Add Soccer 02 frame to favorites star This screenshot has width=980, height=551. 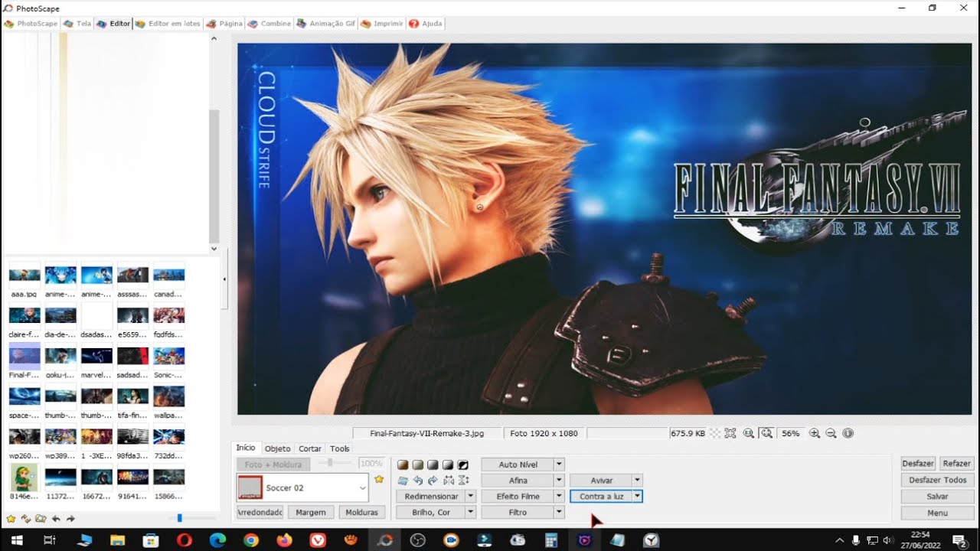click(379, 479)
